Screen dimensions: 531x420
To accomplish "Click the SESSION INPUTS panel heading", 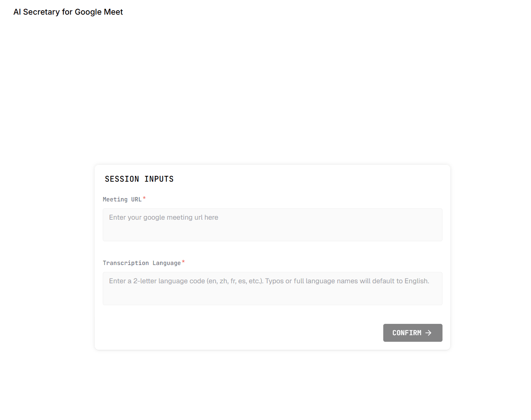I will click(139, 179).
